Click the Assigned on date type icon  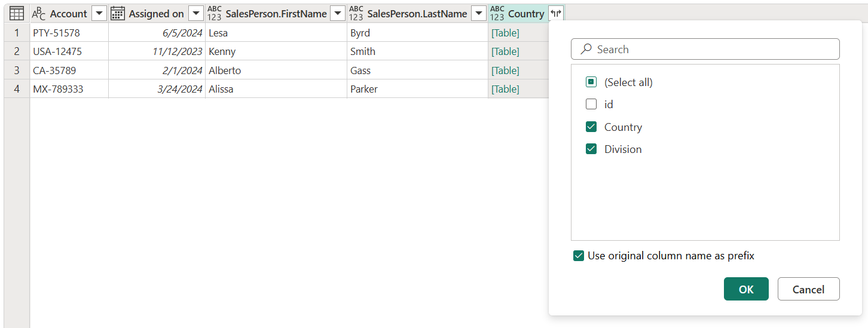coord(118,13)
